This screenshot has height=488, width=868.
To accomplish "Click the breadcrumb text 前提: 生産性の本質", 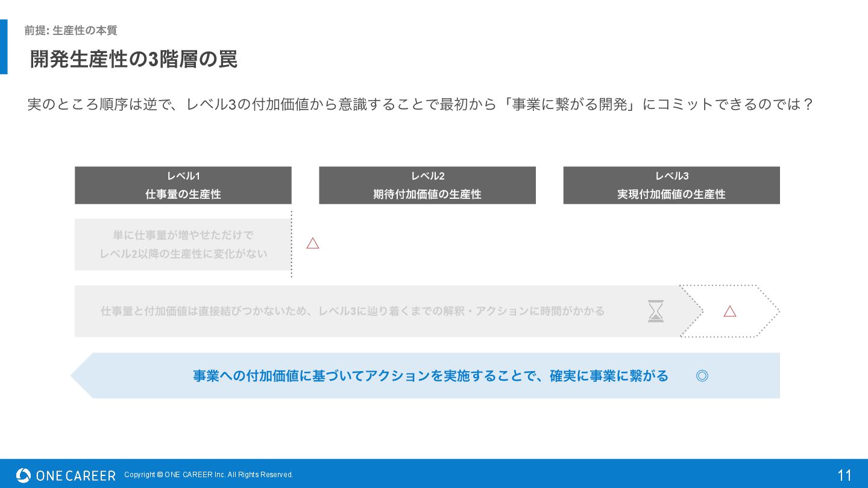I will click(x=71, y=30).
